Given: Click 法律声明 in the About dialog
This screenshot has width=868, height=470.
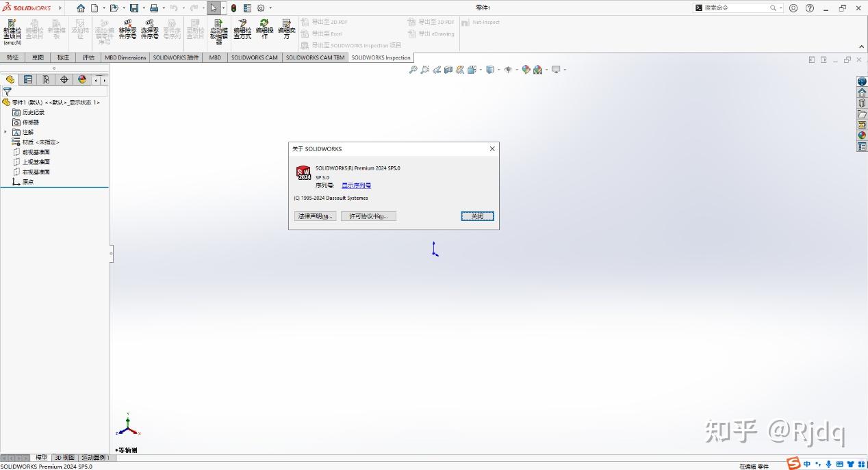Looking at the screenshot, I should coord(314,216).
